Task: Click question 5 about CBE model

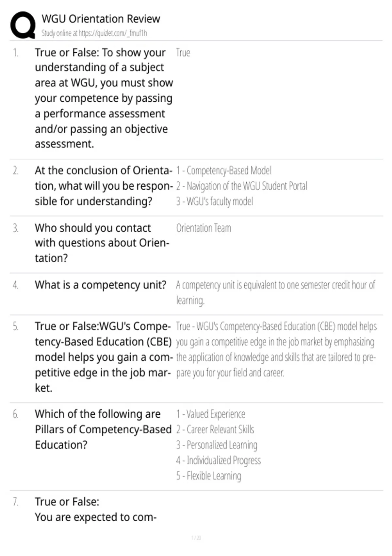Action: click(104, 357)
